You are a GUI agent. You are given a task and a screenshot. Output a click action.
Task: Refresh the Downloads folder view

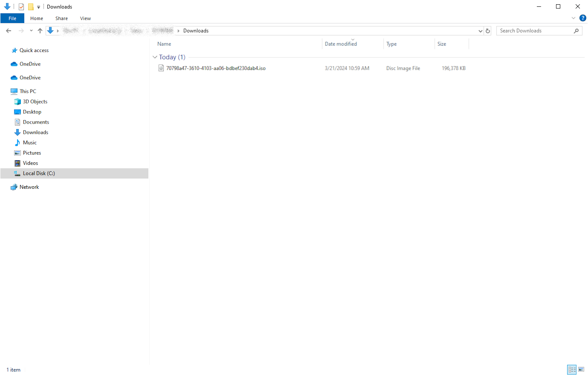(x=488, y=31)
